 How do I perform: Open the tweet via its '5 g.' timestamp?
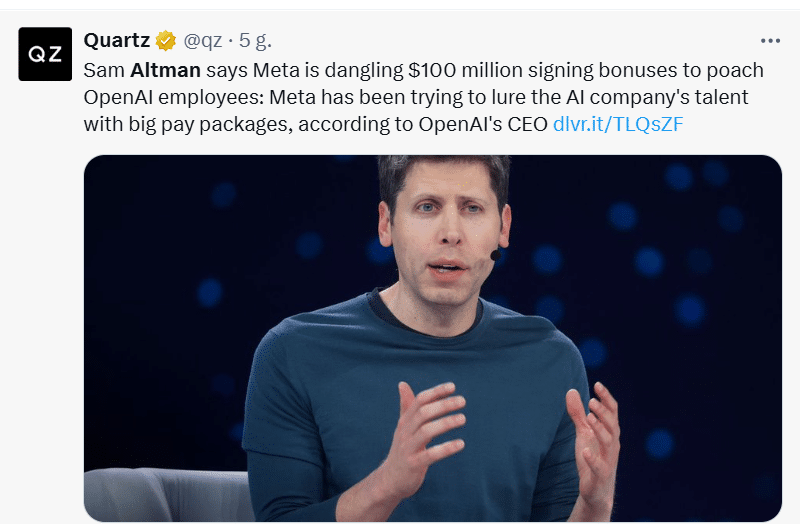255,40
